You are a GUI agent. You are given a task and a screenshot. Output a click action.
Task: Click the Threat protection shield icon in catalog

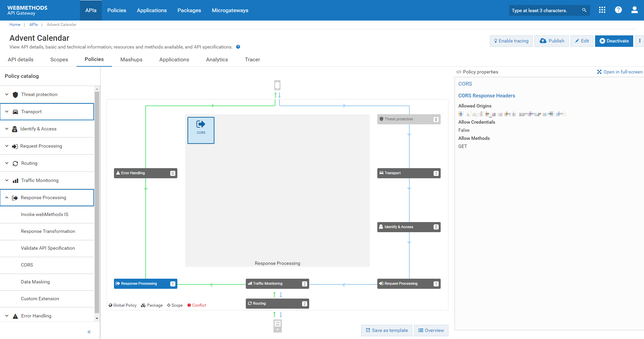pos(15,95)
